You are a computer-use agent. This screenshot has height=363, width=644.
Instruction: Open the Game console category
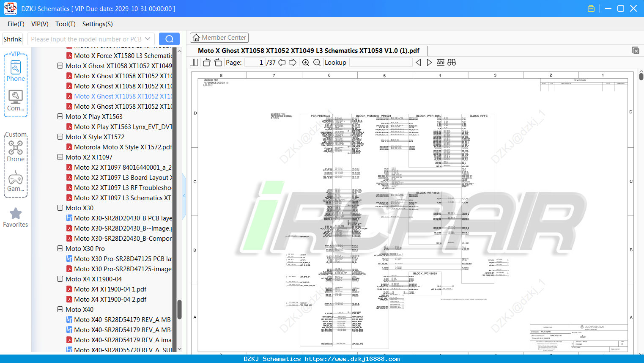click(16, 181)
